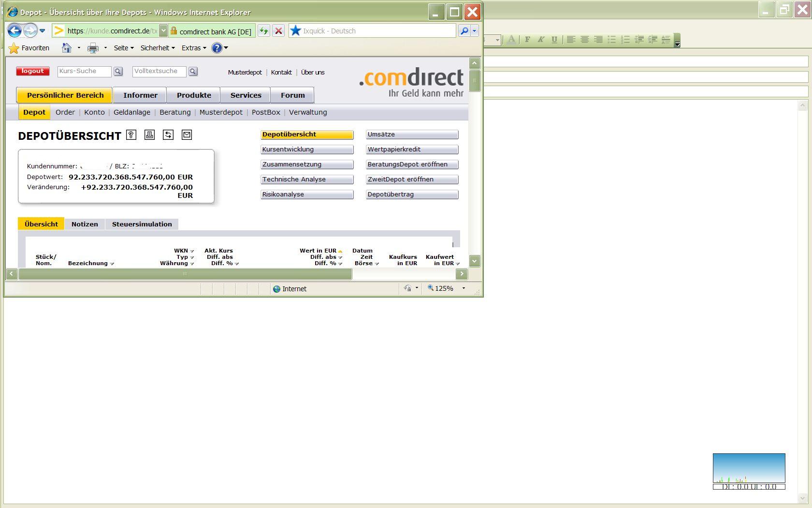Expand the printer options dropdown arrow
This screenshot has width=812, height=508.
point(105,48)
